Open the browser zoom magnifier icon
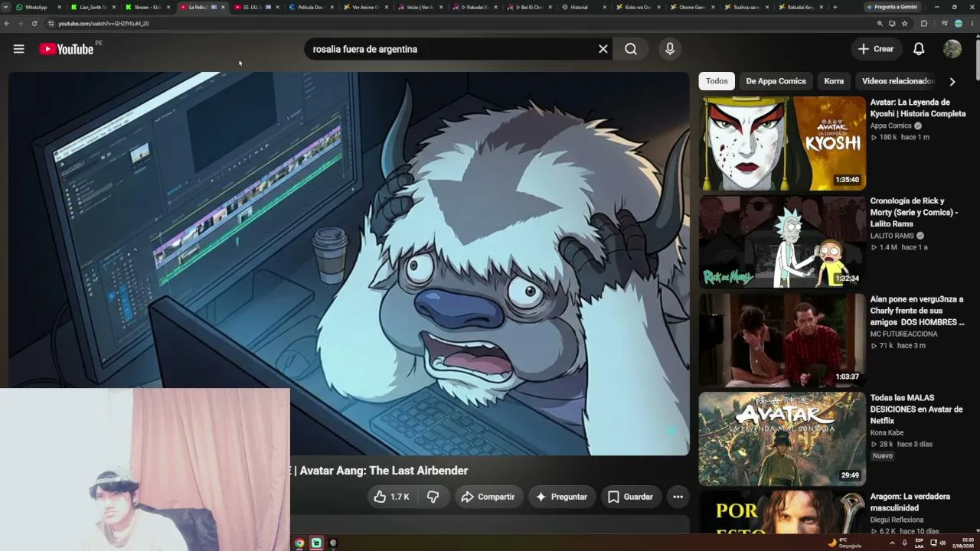Image resolution: width=980 pixels, height=551 pixels. tap(880, 24)
